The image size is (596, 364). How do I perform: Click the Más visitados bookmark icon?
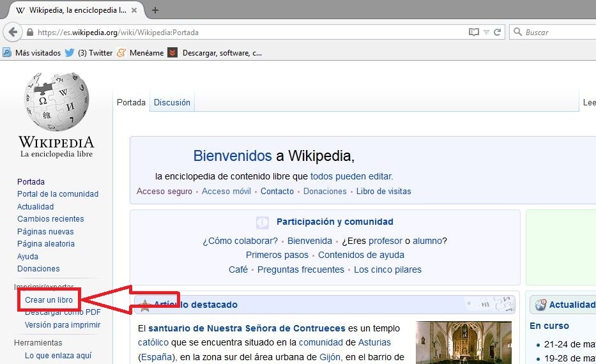point(7,53)
